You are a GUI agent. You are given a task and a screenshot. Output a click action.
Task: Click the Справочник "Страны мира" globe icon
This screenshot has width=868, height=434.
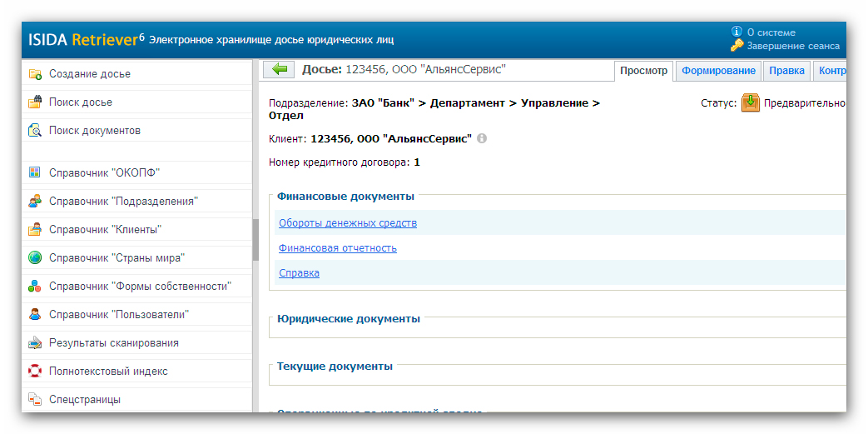point(35,257)
